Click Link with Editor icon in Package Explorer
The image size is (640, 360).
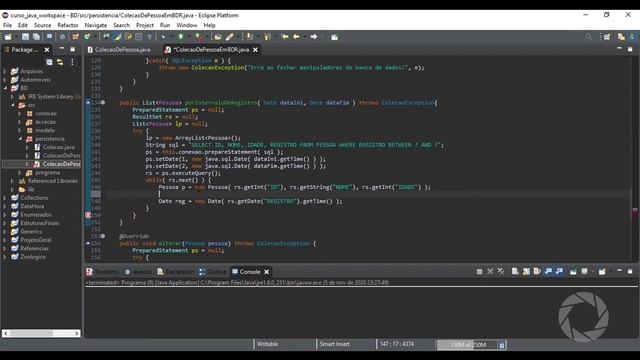tap(60, 62)
